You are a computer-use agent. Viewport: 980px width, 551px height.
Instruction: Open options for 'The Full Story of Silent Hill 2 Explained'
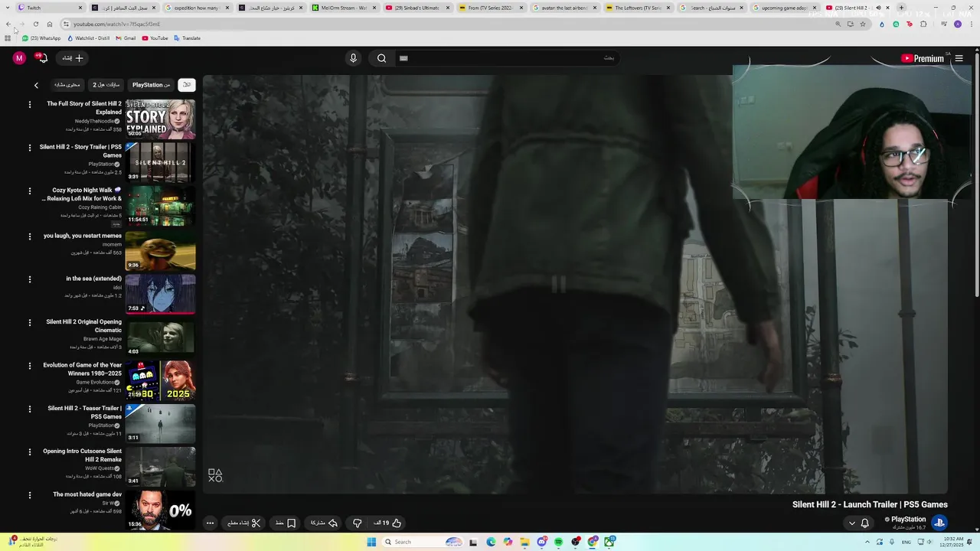[x=30, y=104]
